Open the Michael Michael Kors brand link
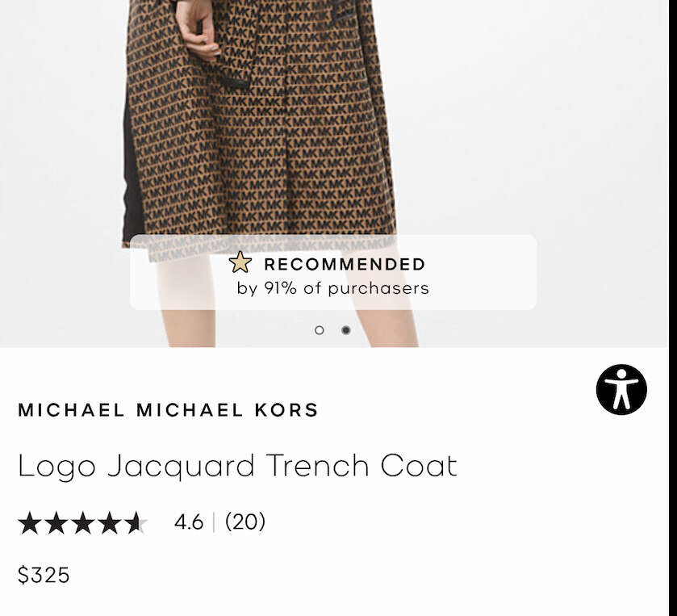 169,410
